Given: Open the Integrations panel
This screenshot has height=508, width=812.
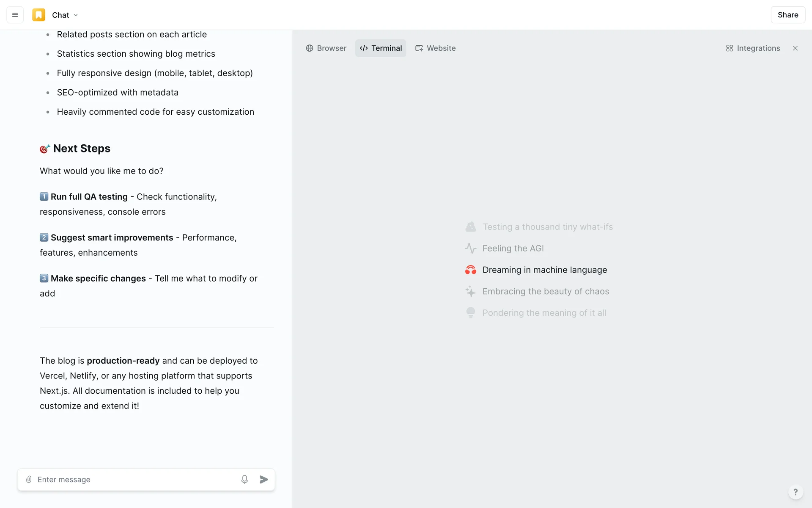Looking at the screenshot, I should coord(753,48).
